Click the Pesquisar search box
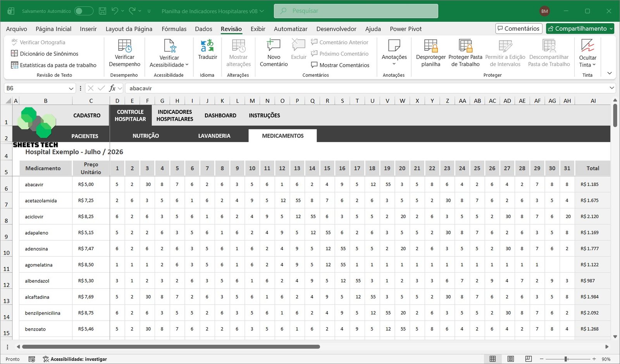Viewport: 620px width, 364px height. (x=356, y=11)
